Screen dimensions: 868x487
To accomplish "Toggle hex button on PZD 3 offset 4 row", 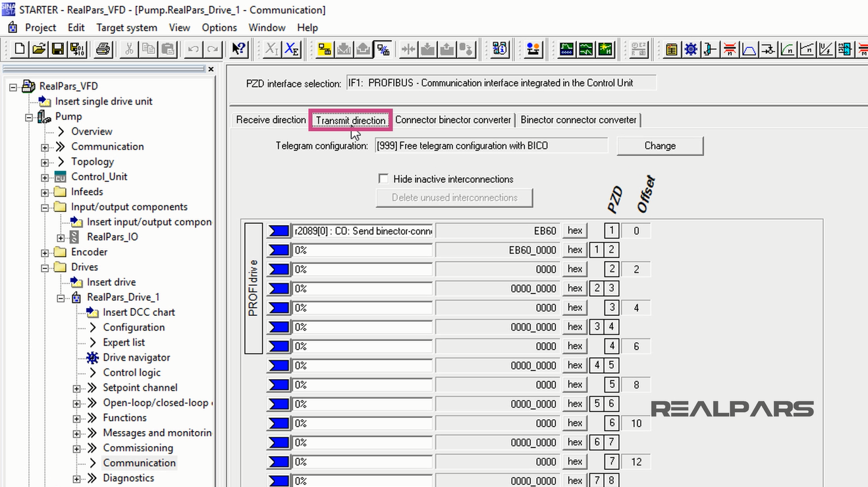I will point(575,307).
